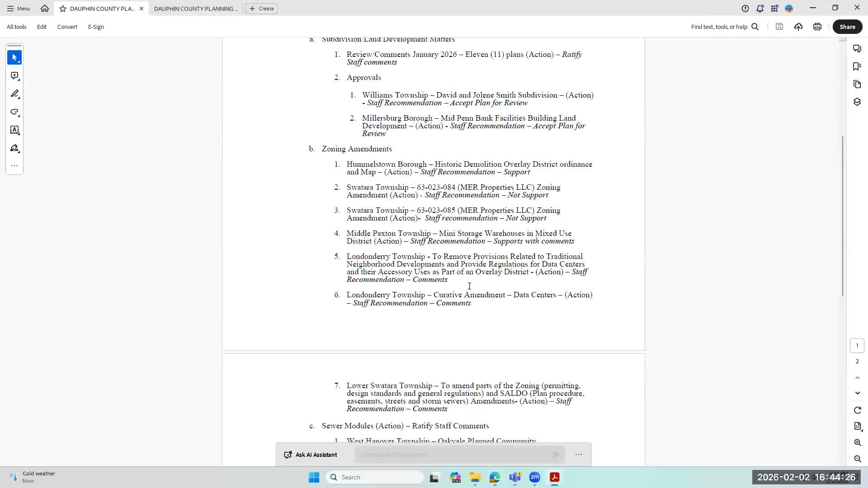Open the add comment tool
Viewport: 868px width, 488px height.
click(x=14, y=76)
